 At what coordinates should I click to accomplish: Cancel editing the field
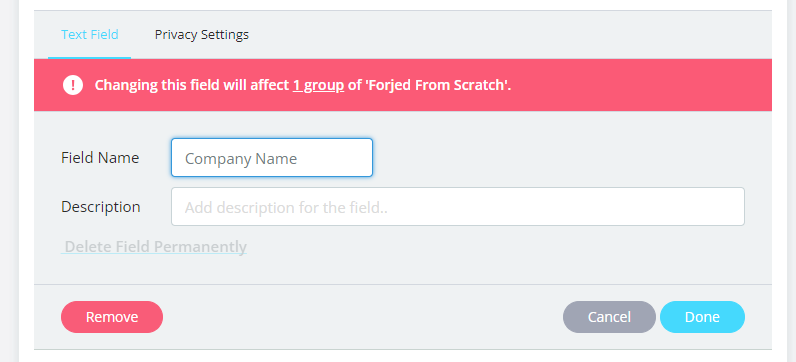click(609, 317)
